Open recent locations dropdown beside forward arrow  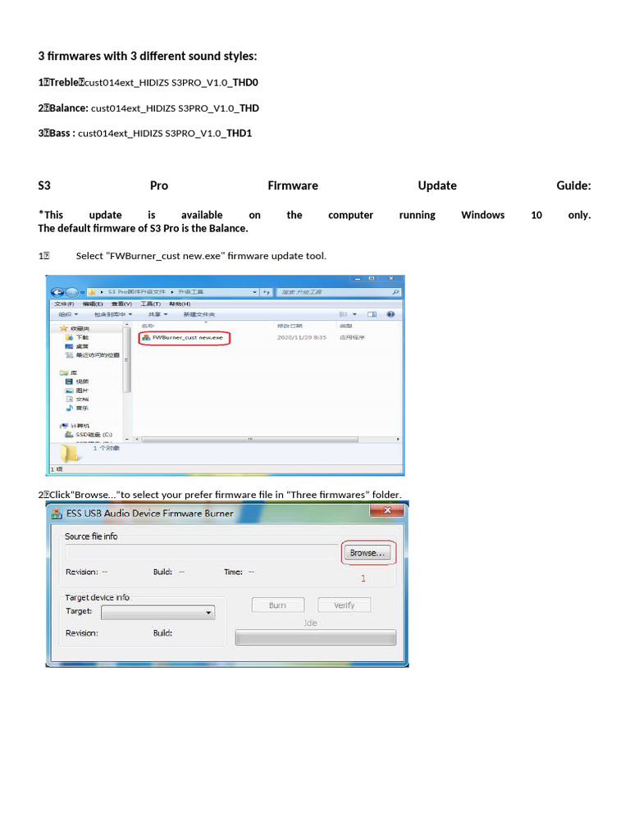82,292
